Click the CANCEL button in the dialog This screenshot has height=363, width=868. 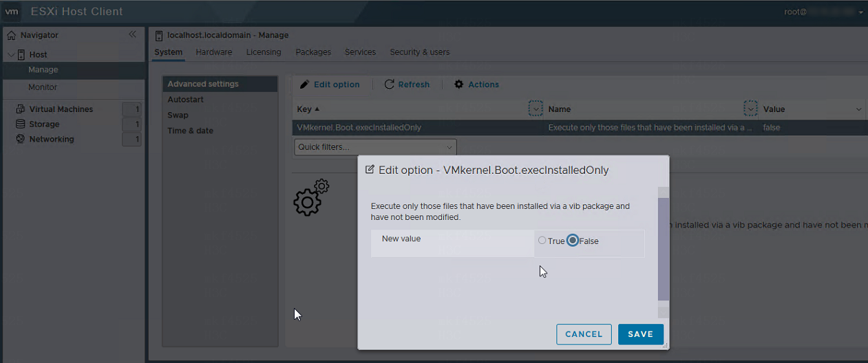click(x=584, y=334)
